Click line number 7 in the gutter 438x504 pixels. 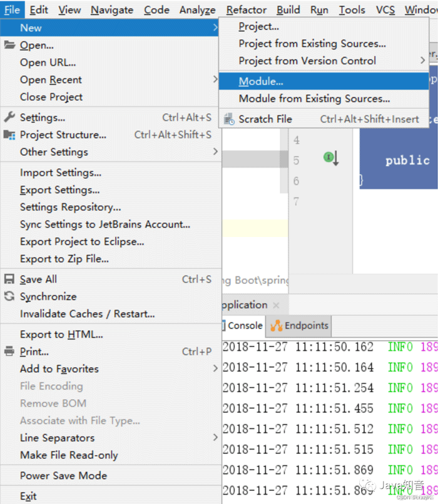click(296, 201)
